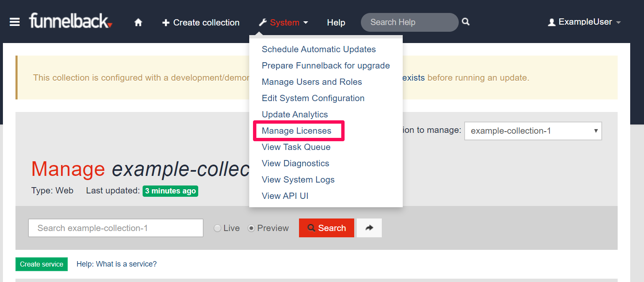The width and height of the screenshot is (644, 282).
Task: Go to the home icon
Action: pyautogui.click(x=138, y=23)
